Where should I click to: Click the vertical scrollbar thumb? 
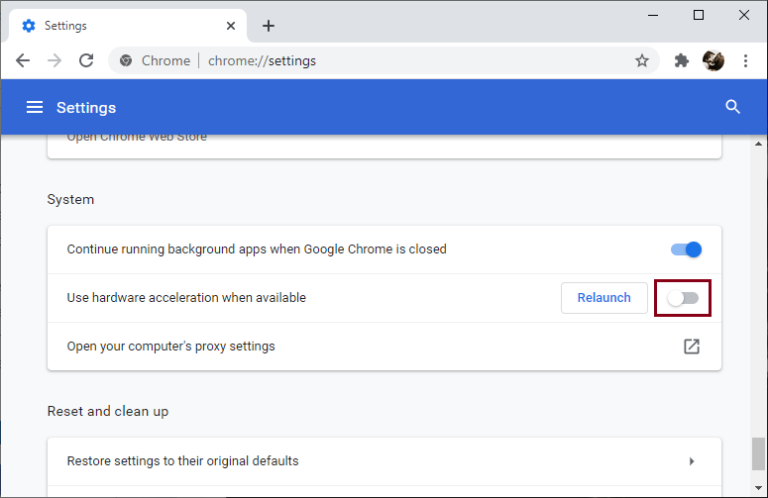tap(758, 453)
